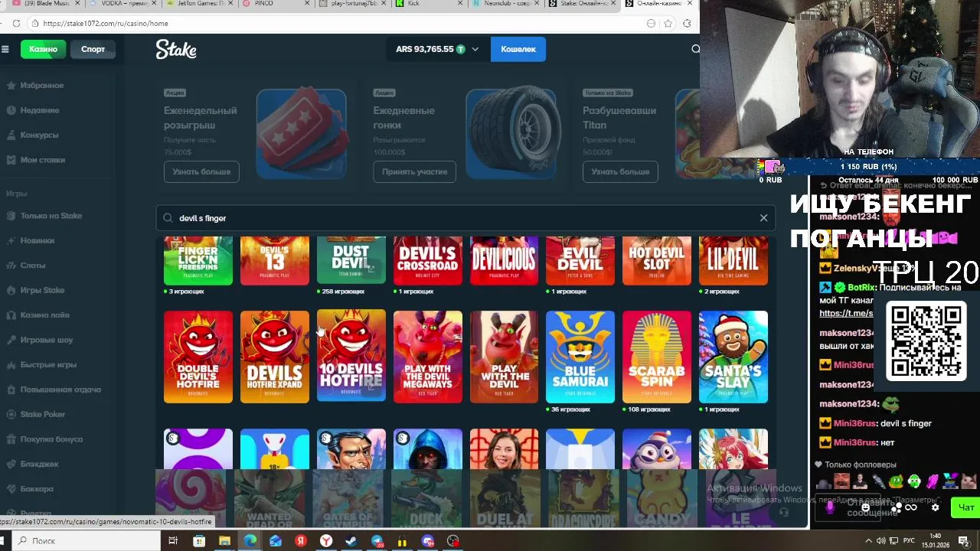Open the Кошелек wallet button

click(x=518, y=49)
